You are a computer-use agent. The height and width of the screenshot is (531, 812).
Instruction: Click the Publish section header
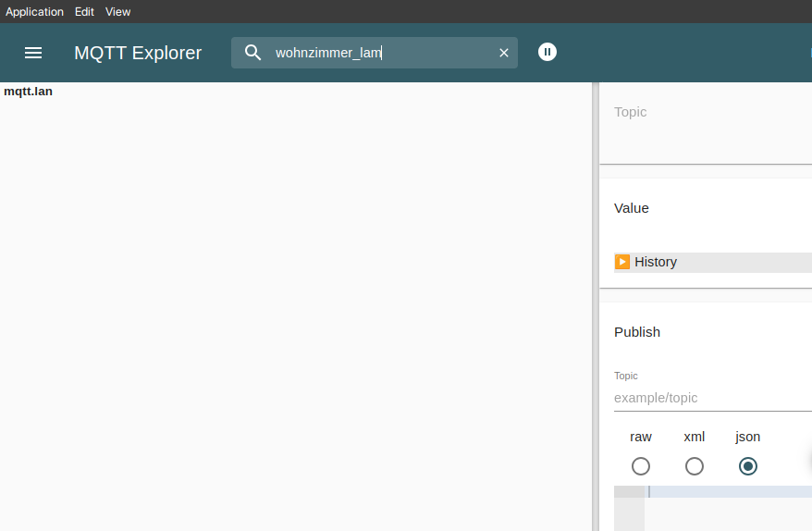(x=637, y=332)
